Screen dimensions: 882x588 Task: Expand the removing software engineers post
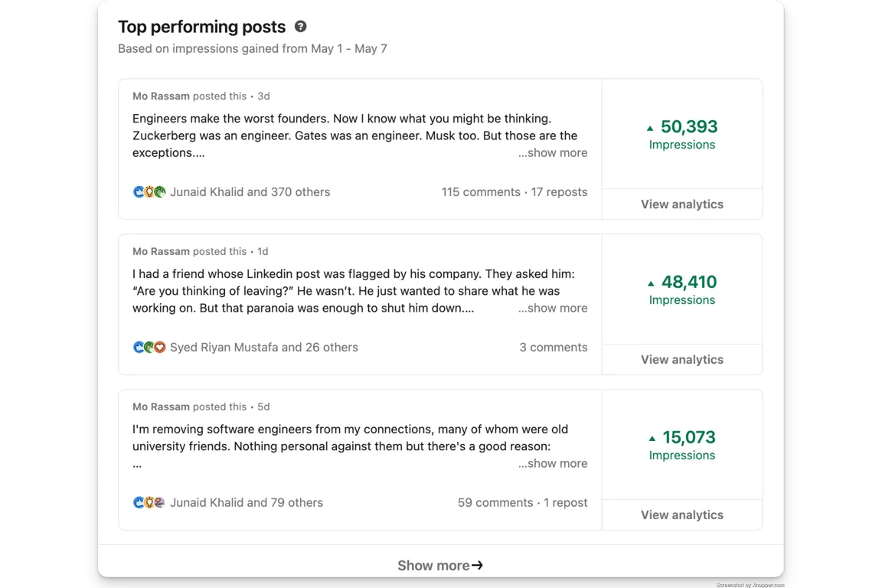[x=553, y=464]
